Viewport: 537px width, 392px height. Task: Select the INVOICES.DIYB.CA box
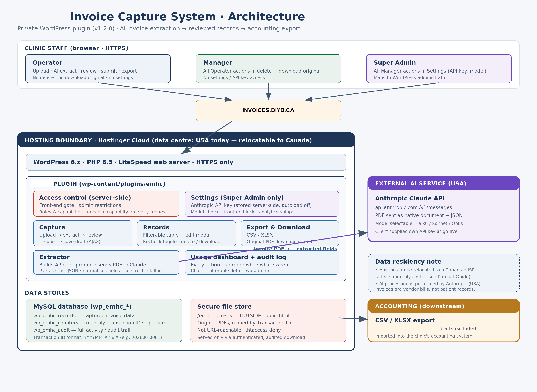tap(268, 111)
